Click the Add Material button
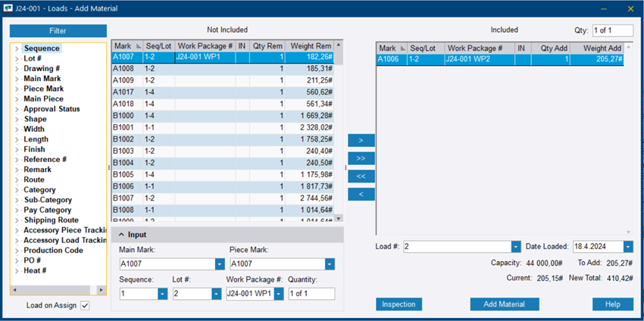644x321 pixels. (x=505, y=304)
